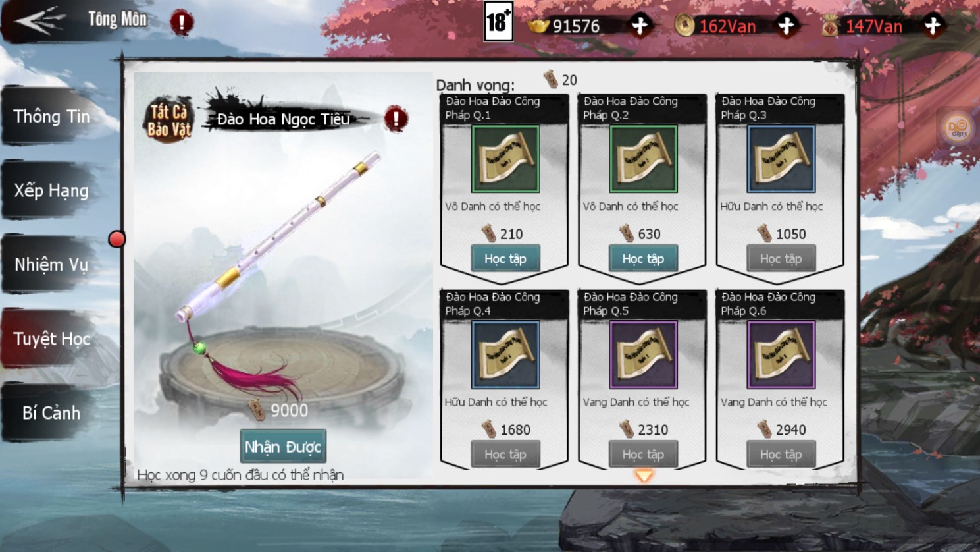The width and height of the screenshot is (980, 552).
Task: Click Học tập for Công Pháp Q.1
Action: (x=505, y=258)
